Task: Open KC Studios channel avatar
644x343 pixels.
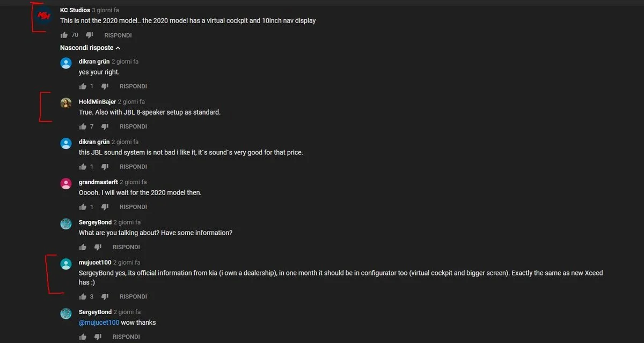Action: 43,16
